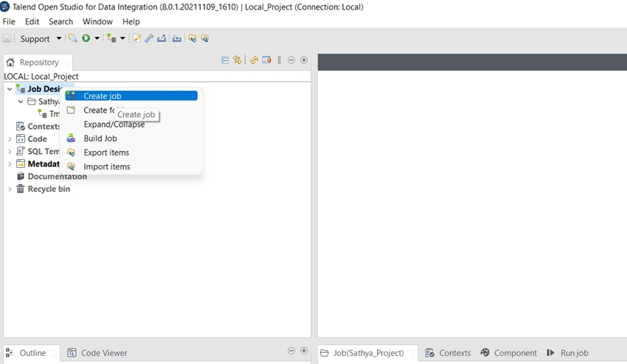The image size is (627, 364).
Task: Choose Expand/Collapse in context menu
Action: point(131,125)
